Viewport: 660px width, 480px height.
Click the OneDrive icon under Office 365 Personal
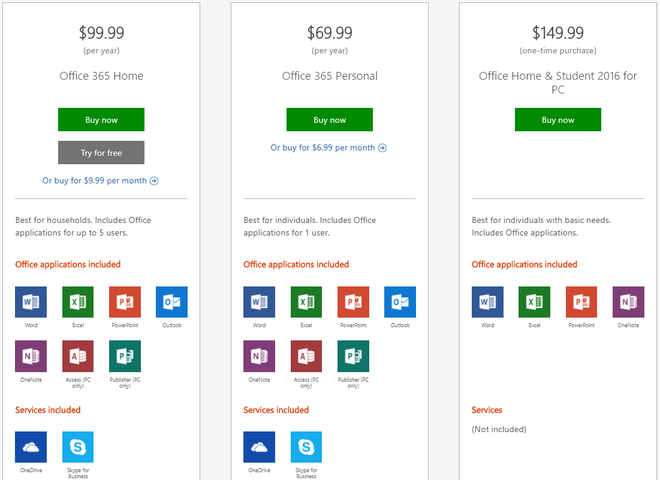tap(259, 447)
